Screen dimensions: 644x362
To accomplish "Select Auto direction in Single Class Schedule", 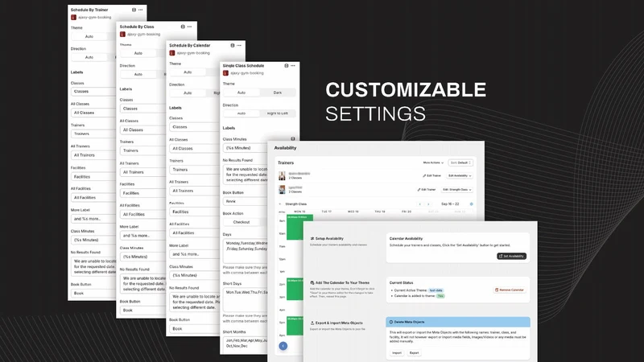I will pos(242,113).
